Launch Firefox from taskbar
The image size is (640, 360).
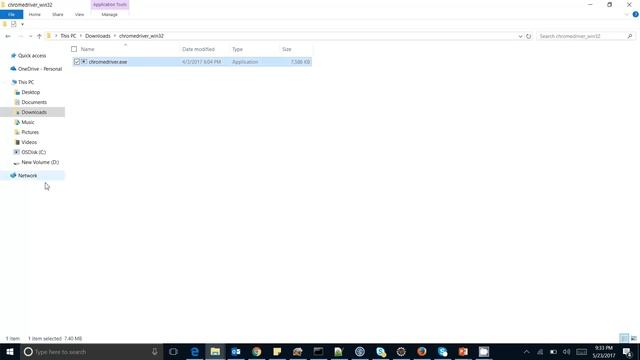[x=422, y=351]
